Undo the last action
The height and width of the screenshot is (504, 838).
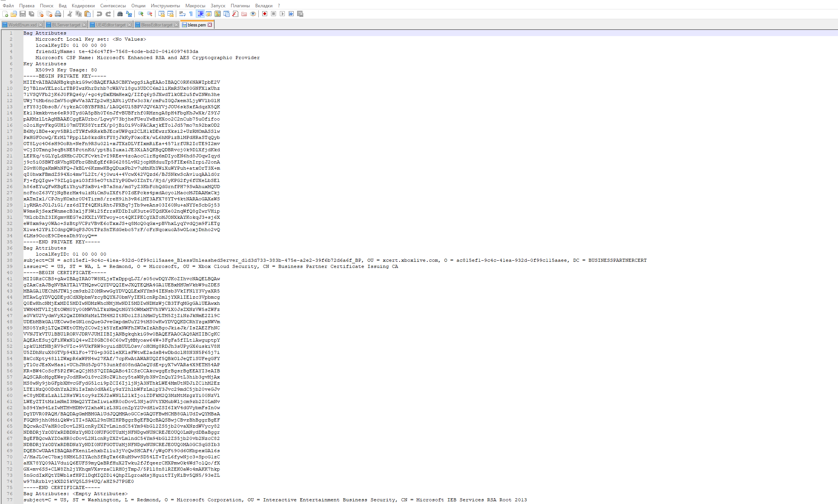tap(99, 14)
